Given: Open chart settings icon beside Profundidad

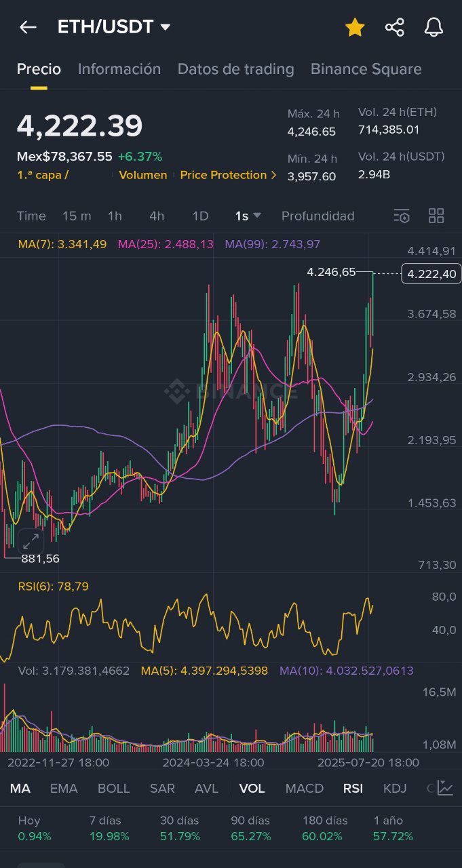Looking at the screenshot, I should (x=402, y=216).
